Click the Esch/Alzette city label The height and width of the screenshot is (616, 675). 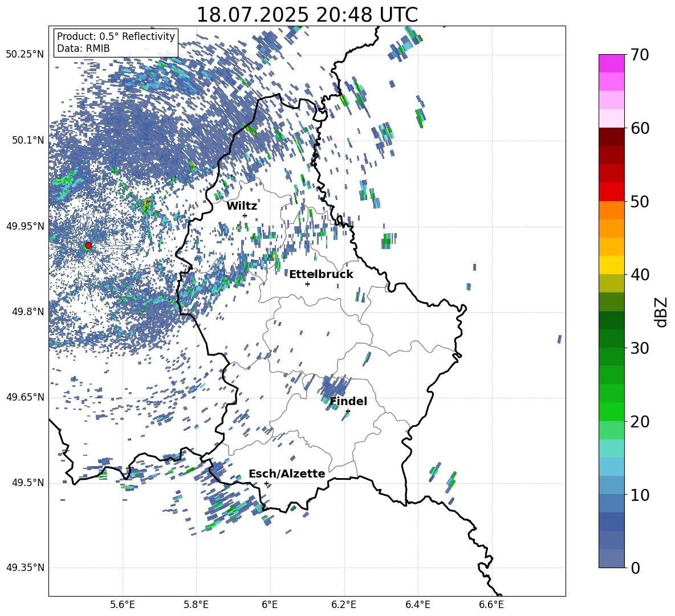[x=287, y=474]
